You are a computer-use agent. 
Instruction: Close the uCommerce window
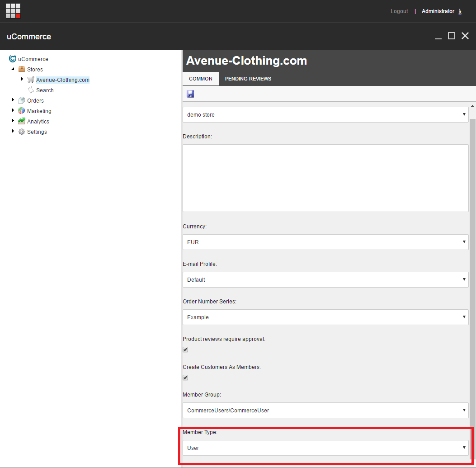tap(465, 36)
